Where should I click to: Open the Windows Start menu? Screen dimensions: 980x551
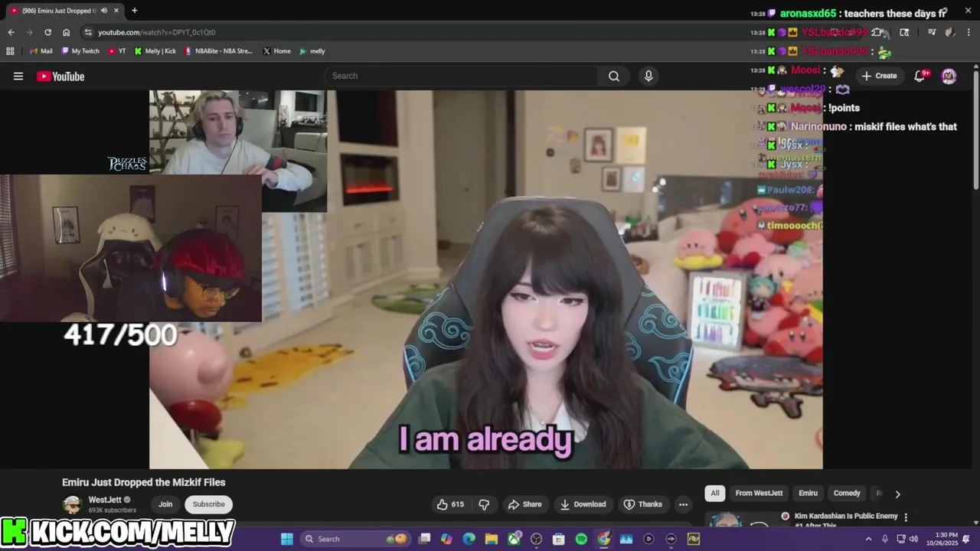click(286, 539)
